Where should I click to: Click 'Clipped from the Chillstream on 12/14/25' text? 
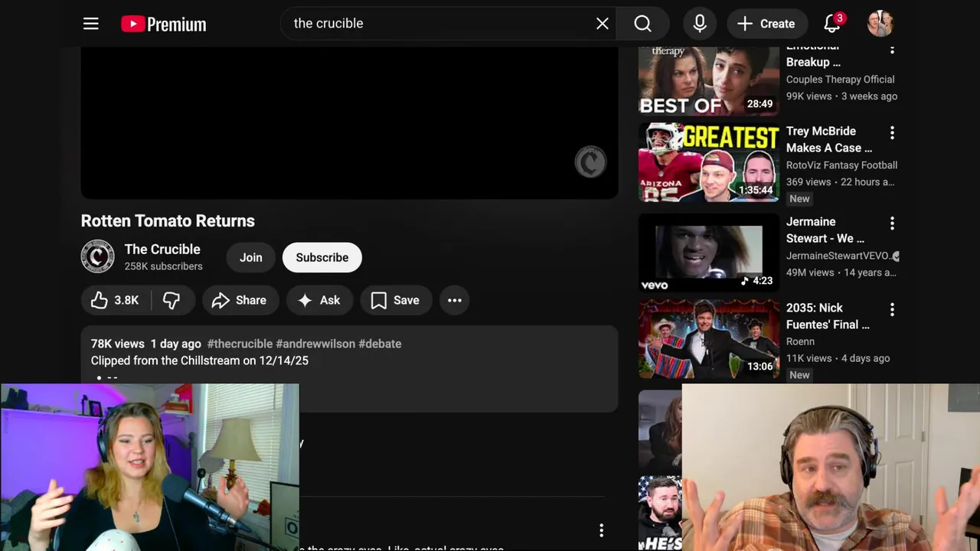coord(200,360)
